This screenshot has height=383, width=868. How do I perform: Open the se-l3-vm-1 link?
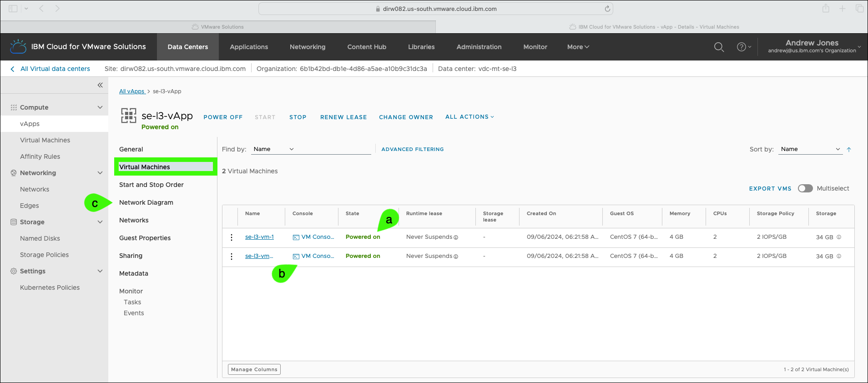[259, 237]
